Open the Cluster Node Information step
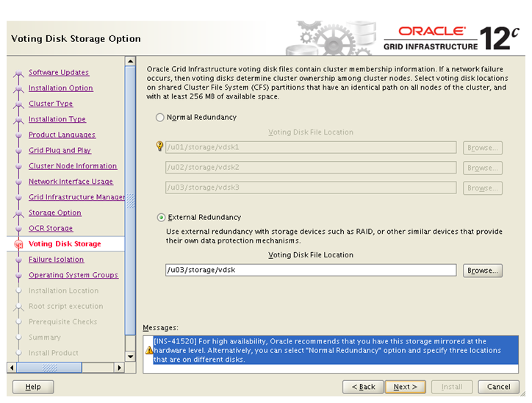The image size is (532, 403). coord(73,166)
